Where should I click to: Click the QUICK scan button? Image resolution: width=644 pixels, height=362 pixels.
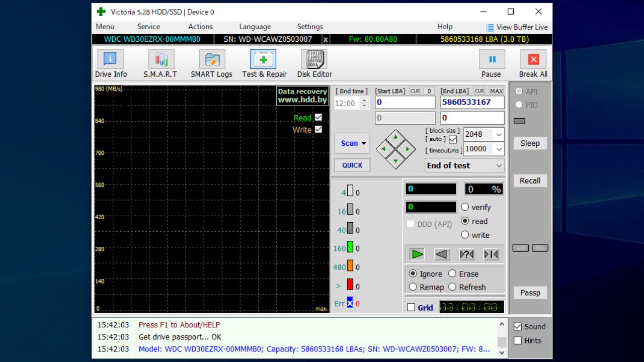point(352,165)
